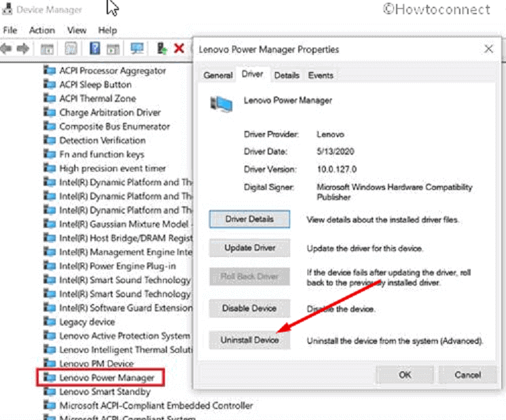The height and width of the screenshot is (420, 506).
Task: Click the Update Driver button
Action: click(249, 248)
